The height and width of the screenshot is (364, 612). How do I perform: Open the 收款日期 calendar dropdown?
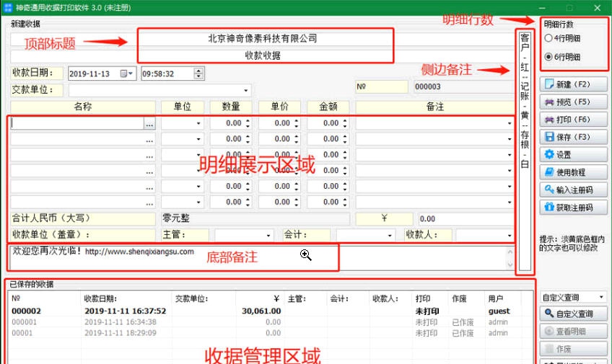coord(127,74)
